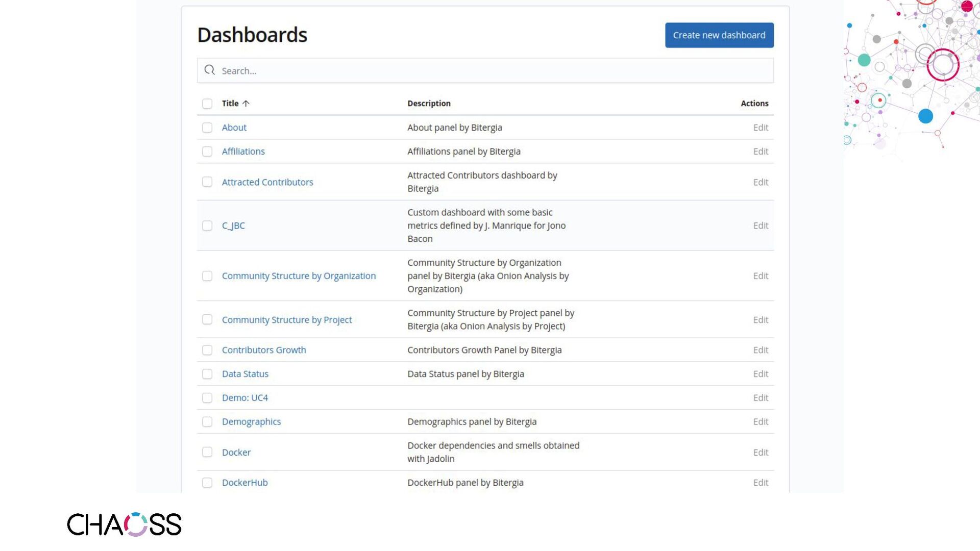The height and width of the screenshot is (551, 980).
Task: Click the CHAOSS logo
Action: click(124, 524)
